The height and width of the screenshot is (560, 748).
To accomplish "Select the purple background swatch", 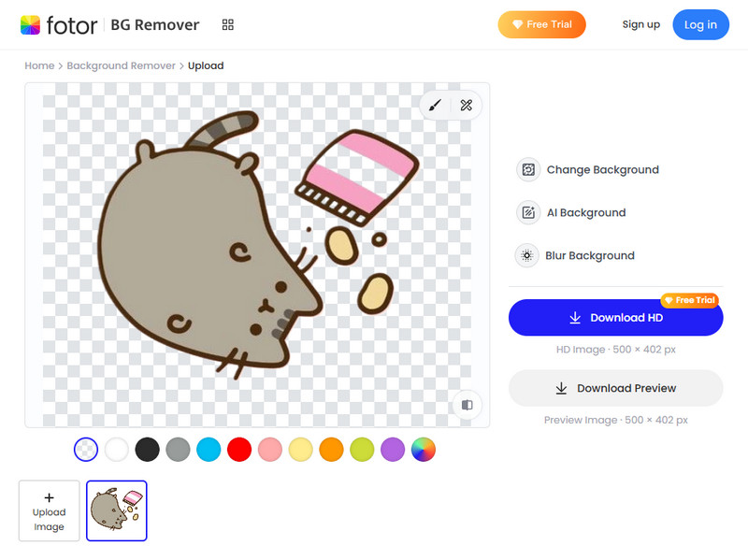I will pos(393,450).
